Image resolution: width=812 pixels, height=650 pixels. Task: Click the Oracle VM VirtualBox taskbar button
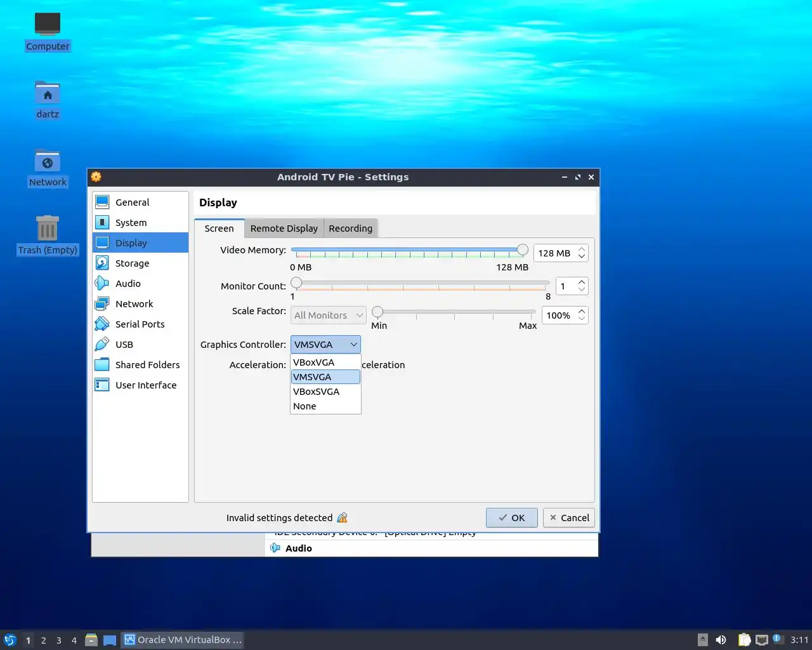[x=183, y=640]
